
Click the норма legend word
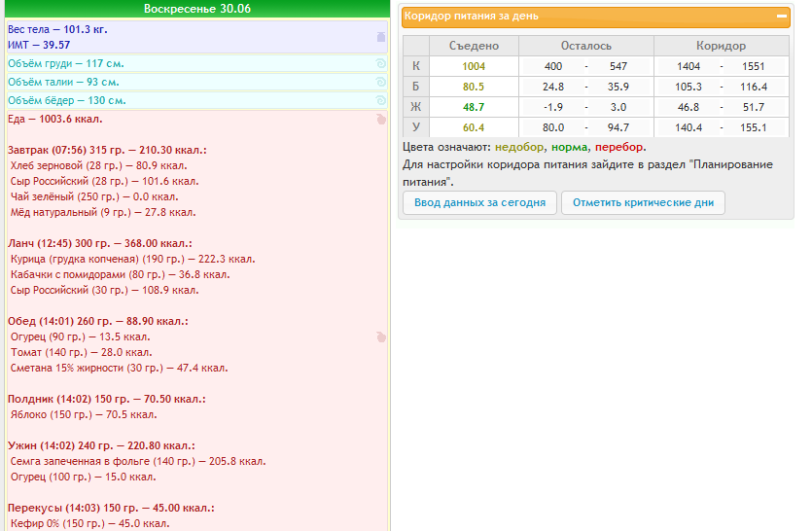[569, 147]
